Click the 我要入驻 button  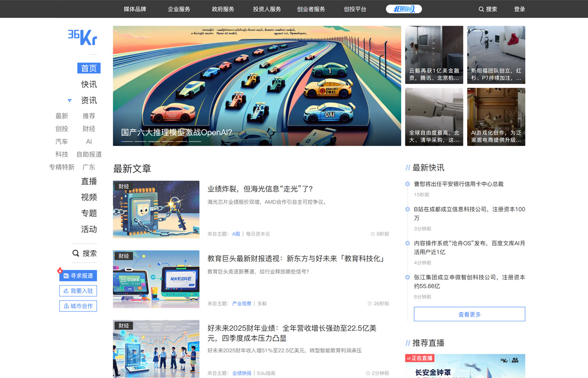tap(78, 291)
